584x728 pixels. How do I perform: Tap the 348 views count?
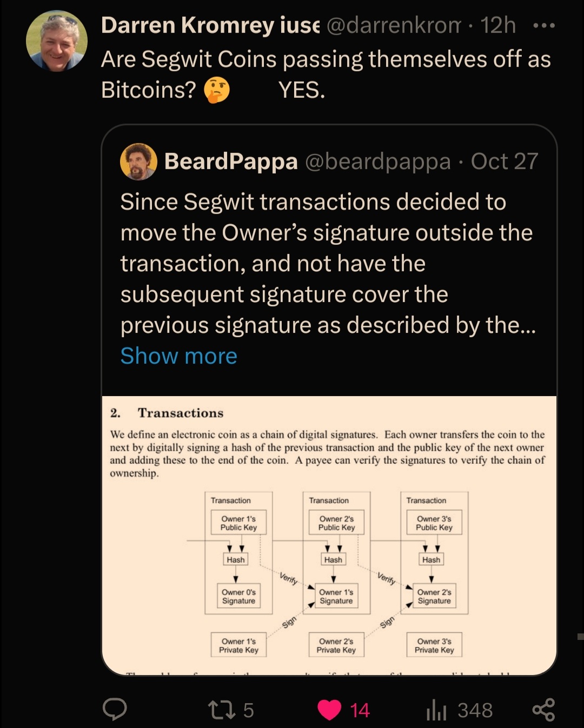click(475, 710)
